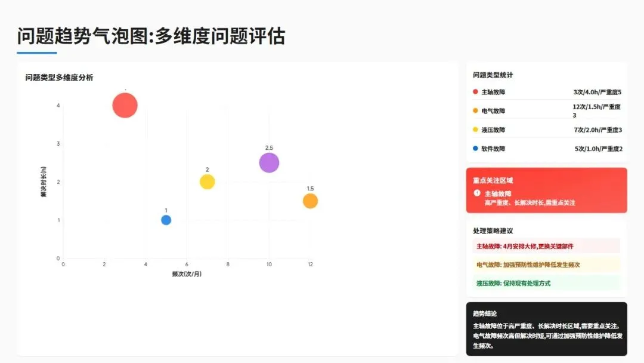The image size is (644, 363).
Task: Click value 3次/4.0h/严重度5
Action: coord(597,92)
